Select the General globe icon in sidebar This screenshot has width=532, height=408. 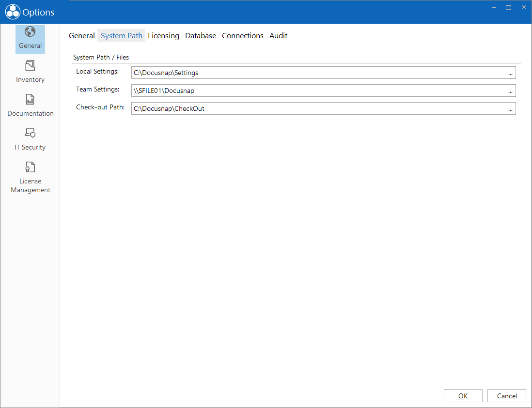click(30, 32)
